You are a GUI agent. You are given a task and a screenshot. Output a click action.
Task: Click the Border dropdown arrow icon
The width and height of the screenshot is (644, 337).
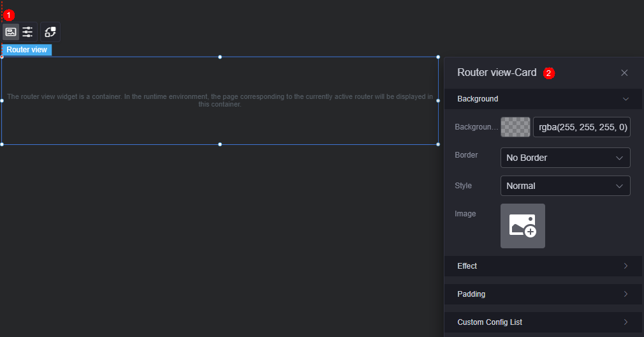[619, 158]
